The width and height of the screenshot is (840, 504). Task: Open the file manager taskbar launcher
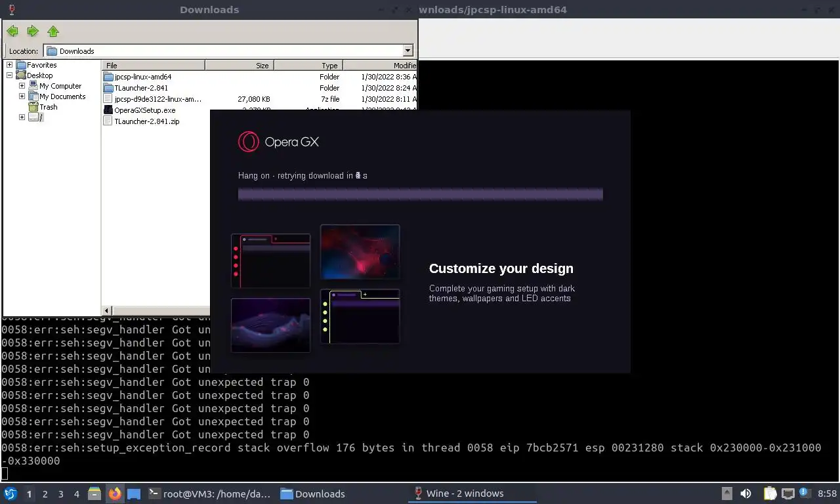coord(94,493)
